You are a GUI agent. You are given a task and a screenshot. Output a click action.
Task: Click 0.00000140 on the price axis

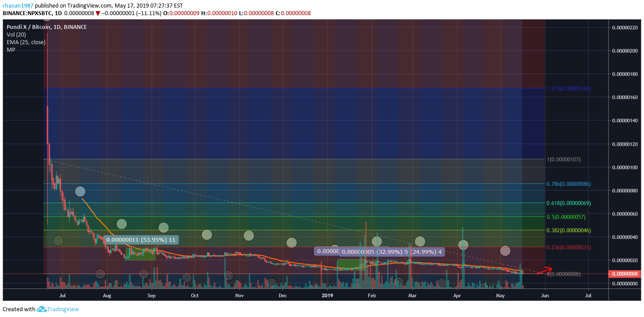(625, 120)
